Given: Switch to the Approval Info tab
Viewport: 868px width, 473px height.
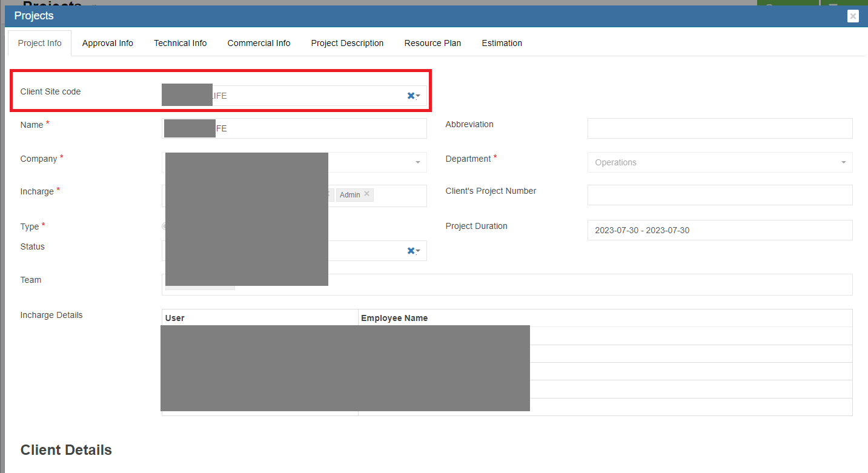Looking at the screenshot, I should point(107,43).
